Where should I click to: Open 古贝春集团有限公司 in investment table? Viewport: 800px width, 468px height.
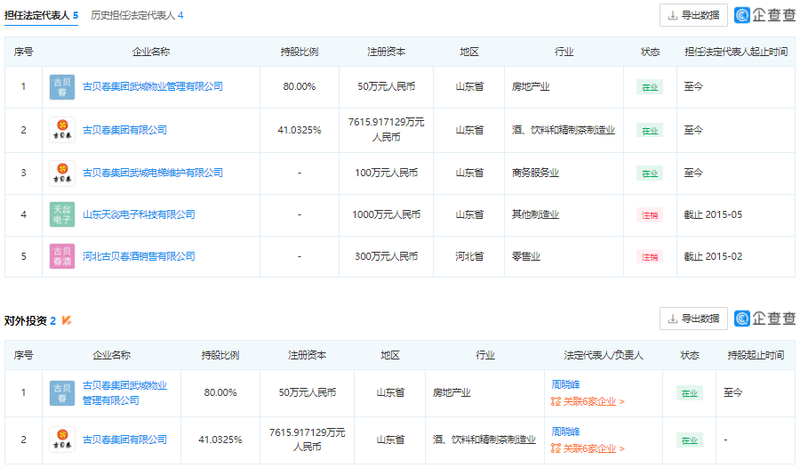(x=125, y=439)
